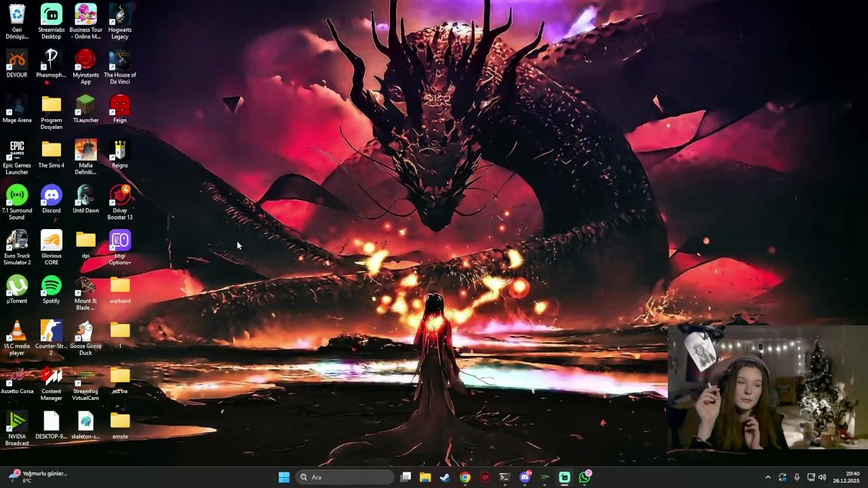Select the Mage Arena shortcut
This screenshot has width=868, height=488.
17,109
